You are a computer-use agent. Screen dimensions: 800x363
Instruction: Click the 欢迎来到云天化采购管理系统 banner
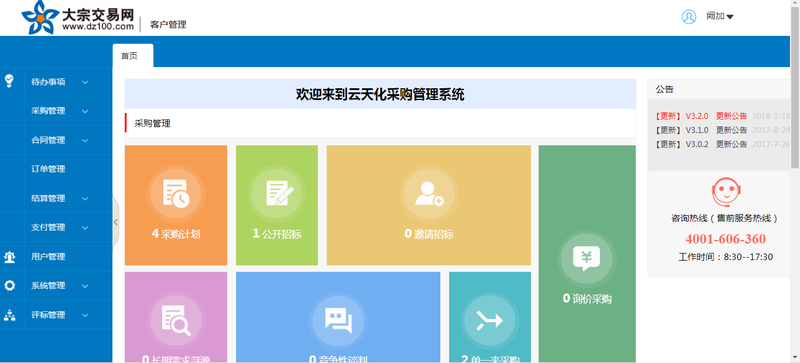point(380,94)
